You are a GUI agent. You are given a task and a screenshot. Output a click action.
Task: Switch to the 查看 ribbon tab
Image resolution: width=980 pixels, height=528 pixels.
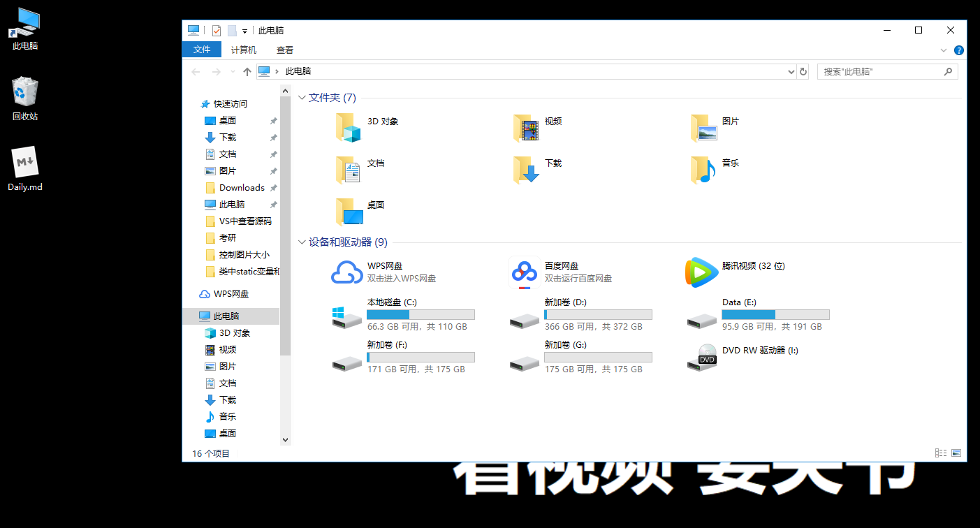[284, 50]
